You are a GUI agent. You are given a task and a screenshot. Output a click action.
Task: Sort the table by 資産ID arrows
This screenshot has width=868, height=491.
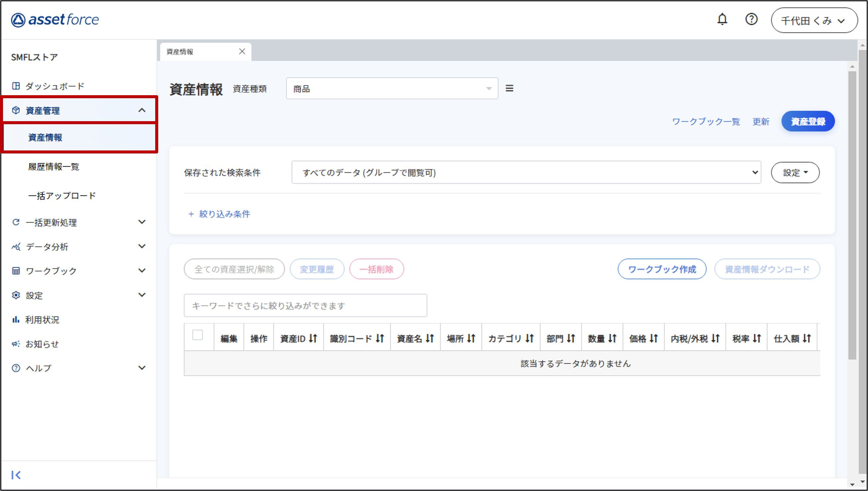(313, 338)
